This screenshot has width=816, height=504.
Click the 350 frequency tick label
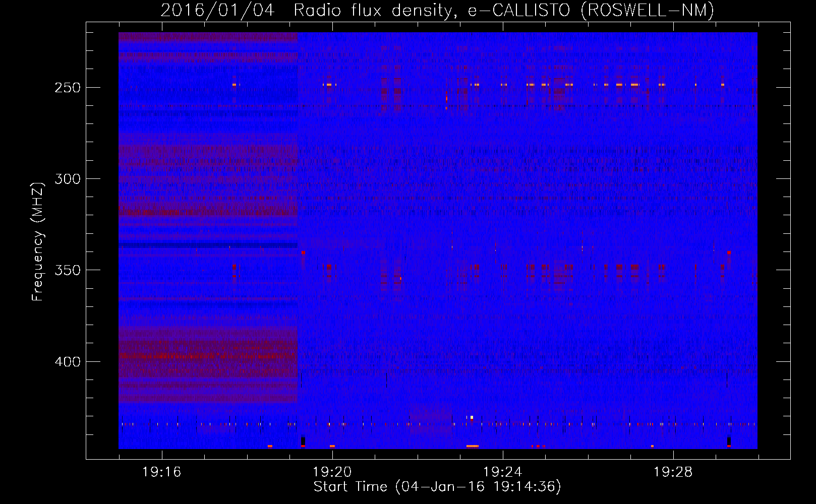(68, 270)
